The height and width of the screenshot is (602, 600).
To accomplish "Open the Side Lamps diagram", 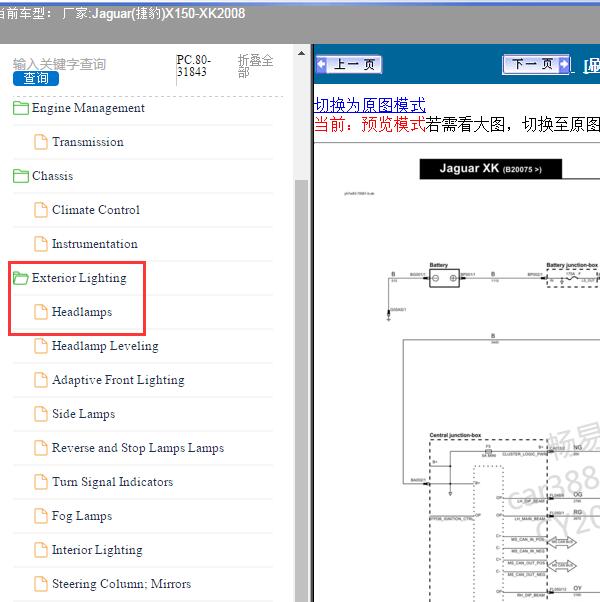I will point(83,414).
